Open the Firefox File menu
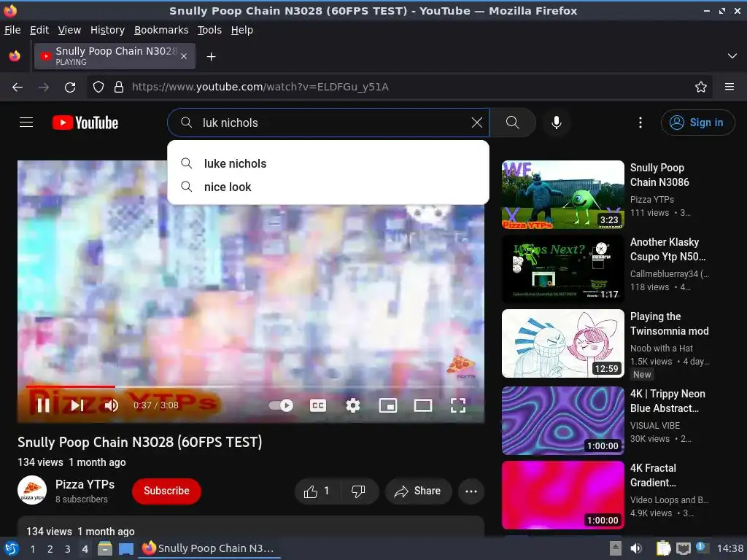Screen dimensions: 747x560 (x=12, y=30)
